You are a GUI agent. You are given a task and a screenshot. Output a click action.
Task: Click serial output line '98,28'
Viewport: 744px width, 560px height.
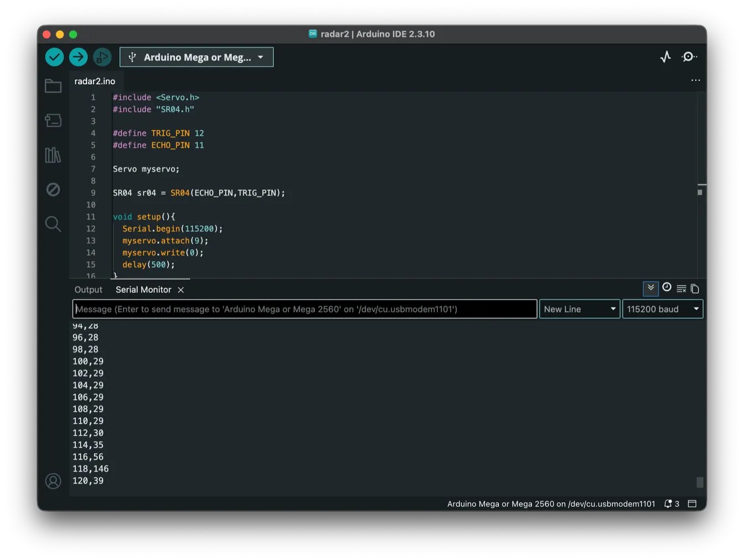pyautogui.click(x=85, y=350)
